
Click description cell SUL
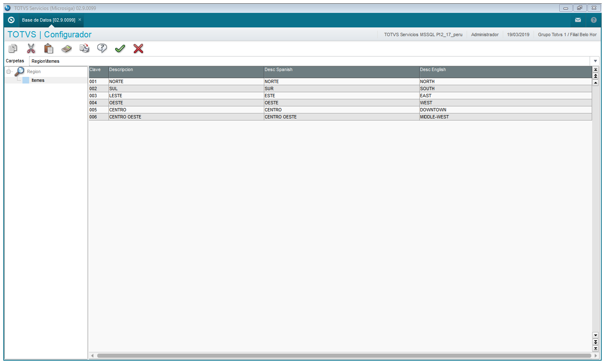pyautogui.click(x=186, y=89)
